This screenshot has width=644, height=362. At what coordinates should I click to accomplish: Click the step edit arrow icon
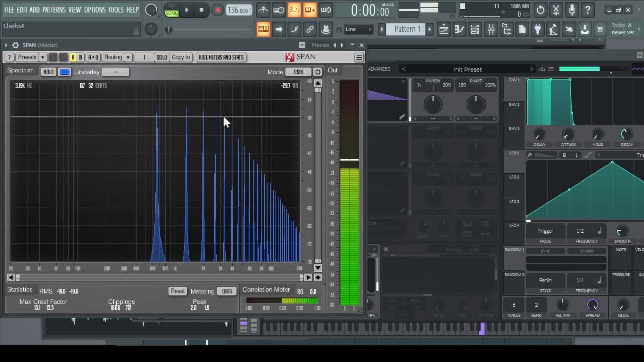279,29
